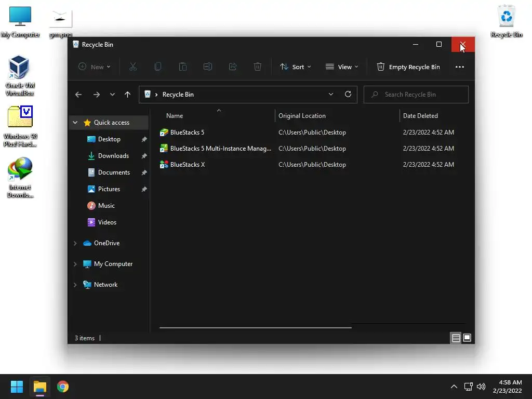Image resolution: width=532 pixels, height=399 pixels.
Task: Go forward with the right arrow
Action: 97,95
